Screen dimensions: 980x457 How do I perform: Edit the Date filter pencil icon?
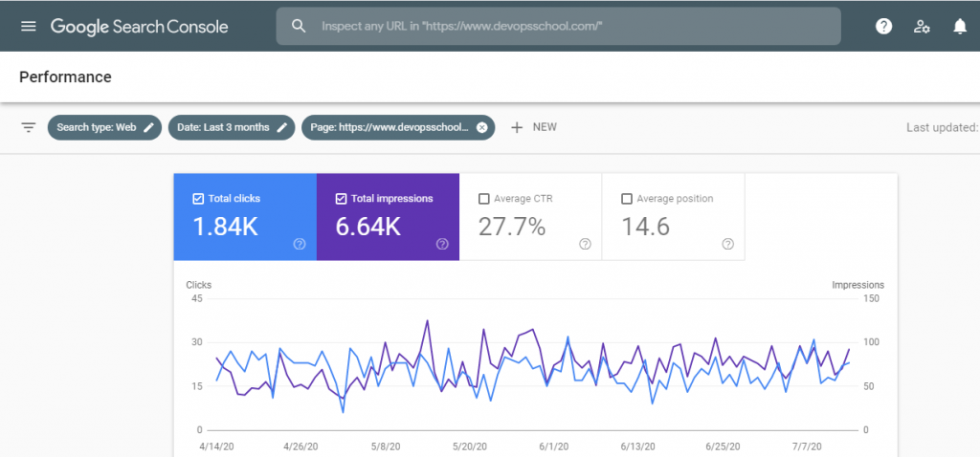pos(282,127)
